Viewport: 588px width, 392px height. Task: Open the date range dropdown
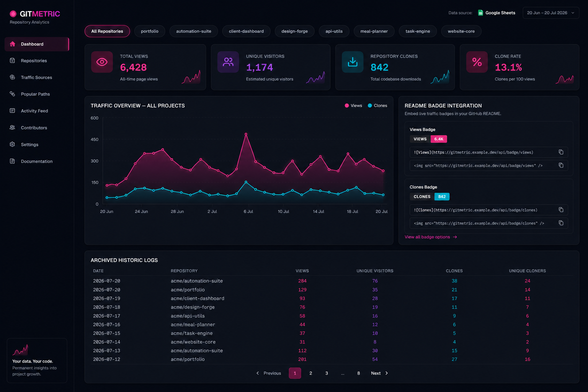(x=551, y=13)
